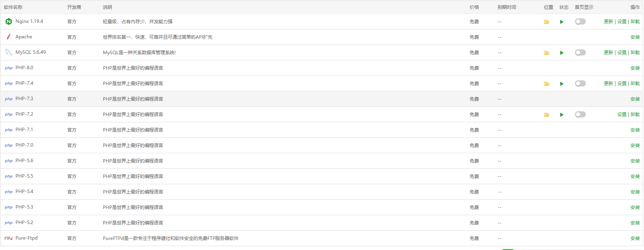This screenshot has height=250, width=644.
Task: Click PHP-7.4 更新 update link
Action: point(608,84)
